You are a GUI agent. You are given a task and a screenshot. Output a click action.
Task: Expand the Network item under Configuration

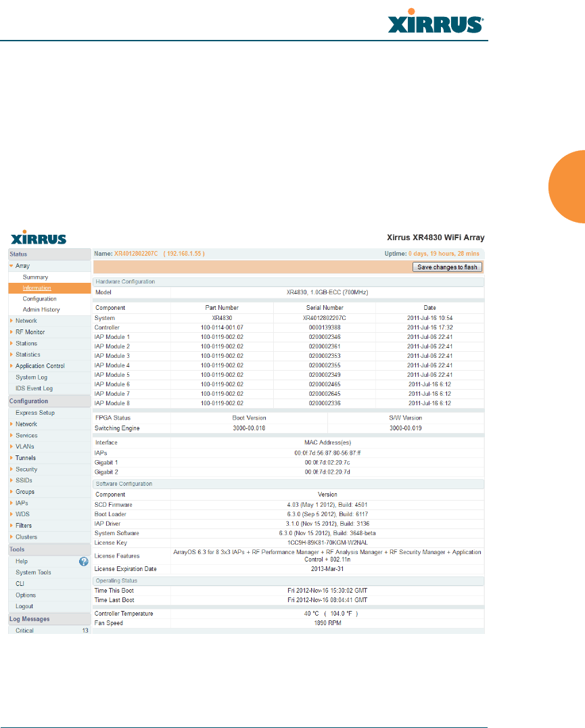tap(11, 424)
